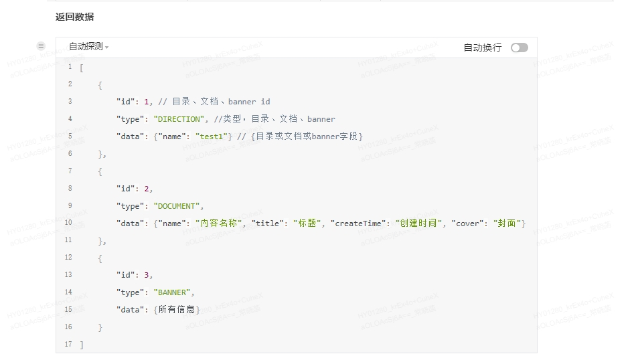634x364 pixels.
Task: Click the drag handle icon beside code block
Action: point(41,46)
